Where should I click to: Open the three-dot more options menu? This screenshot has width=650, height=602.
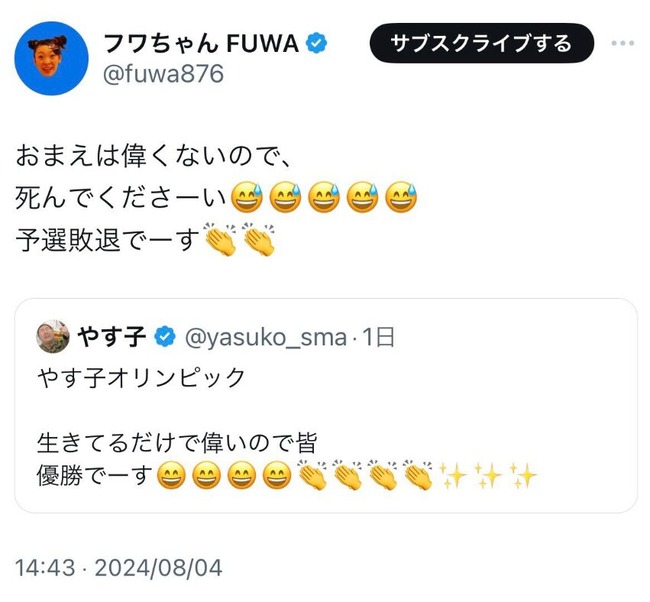[622, 43]
